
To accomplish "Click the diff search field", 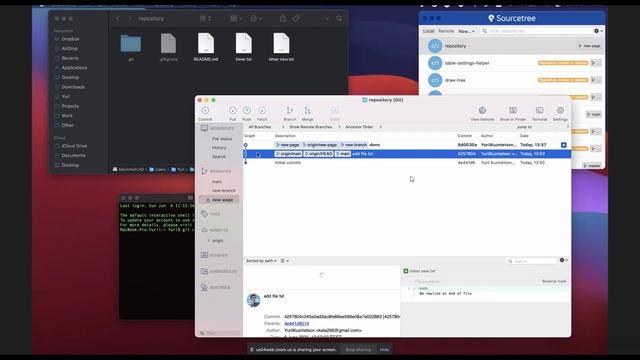I will [x=531, y=261].
